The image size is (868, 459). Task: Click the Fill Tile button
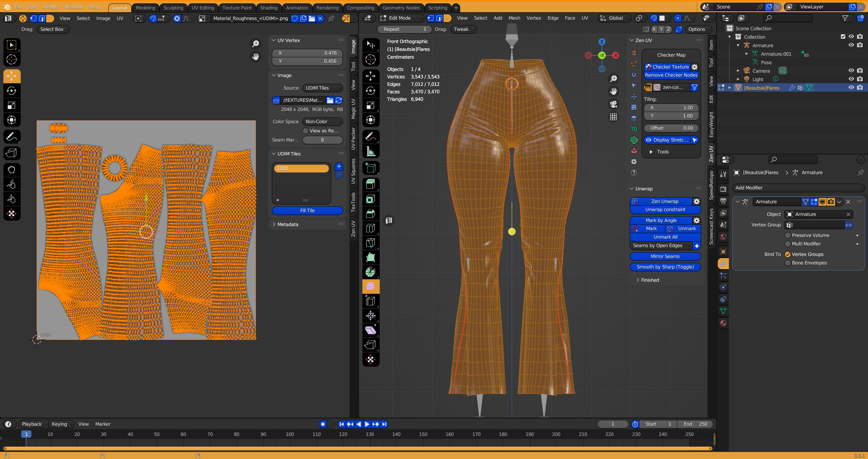307,210
